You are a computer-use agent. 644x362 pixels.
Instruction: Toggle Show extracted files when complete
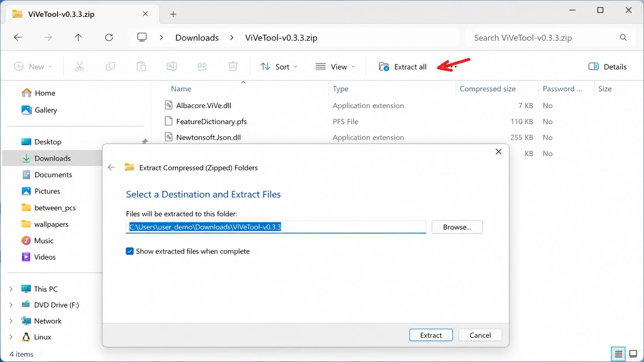pos(130,251)
